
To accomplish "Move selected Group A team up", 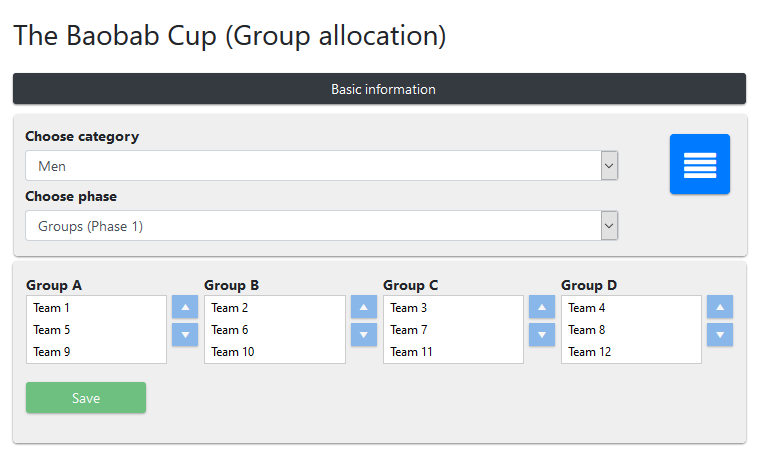I will (185, 307).
